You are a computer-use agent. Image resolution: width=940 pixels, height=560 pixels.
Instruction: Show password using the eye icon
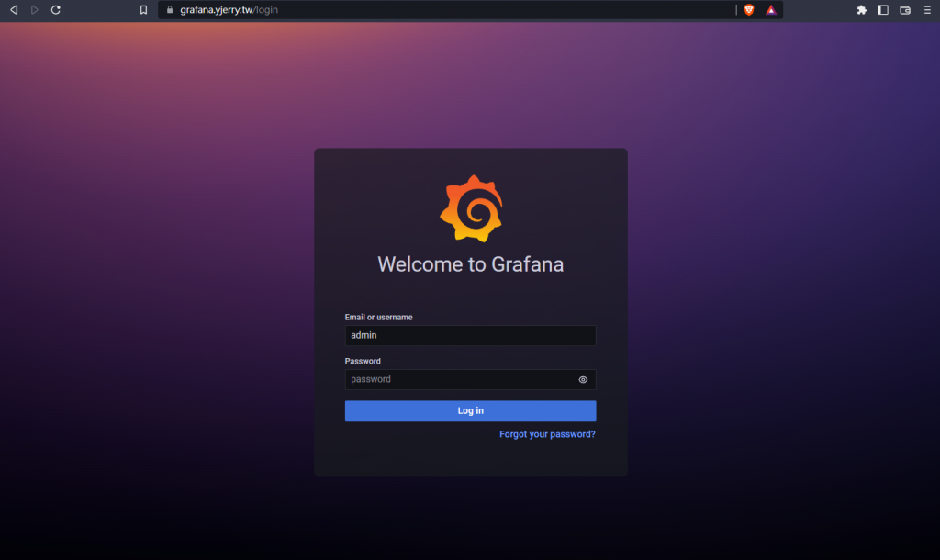click(583, 379)
